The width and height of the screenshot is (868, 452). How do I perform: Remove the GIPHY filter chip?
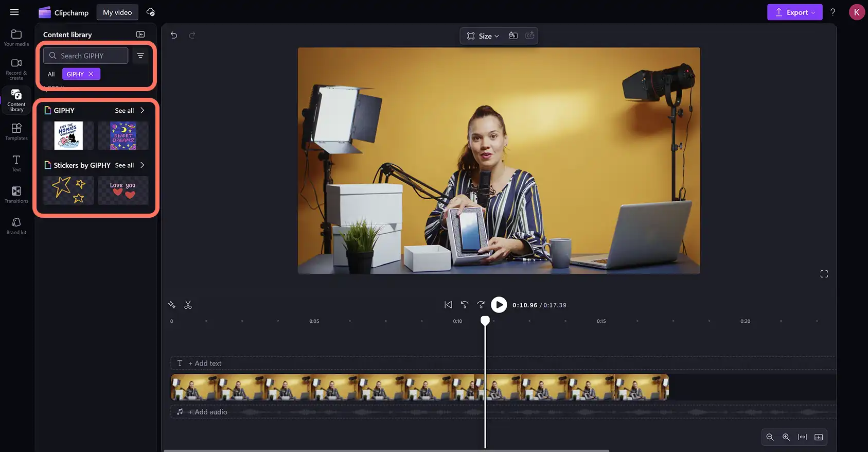pos(91,74)
